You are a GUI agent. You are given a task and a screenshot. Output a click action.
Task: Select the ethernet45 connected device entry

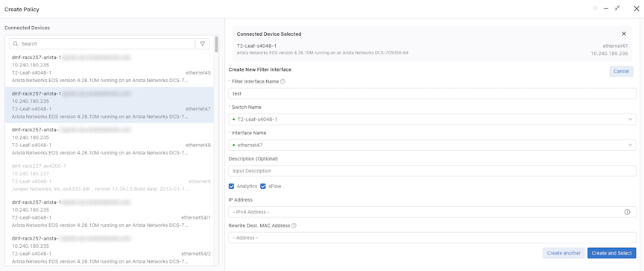pyautogui.click(x=110, y=69)
